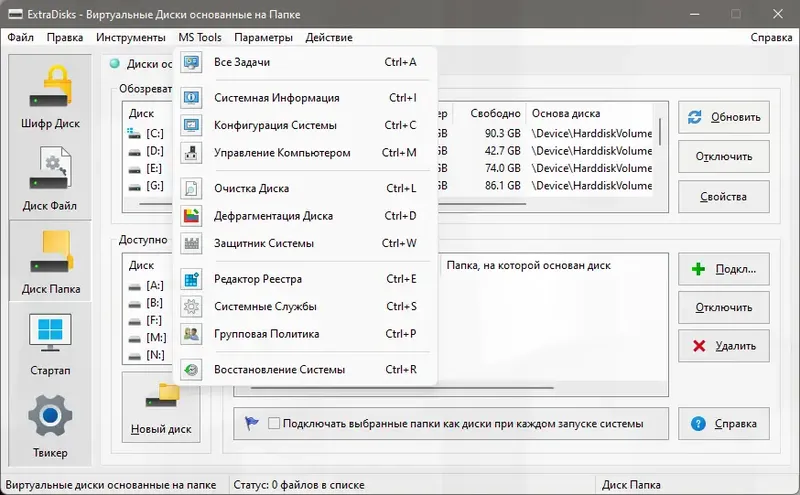Click the vertical scrollbar of the disk list
The width and height of the screenshot is (800, 495).
[x=660, y=148]
